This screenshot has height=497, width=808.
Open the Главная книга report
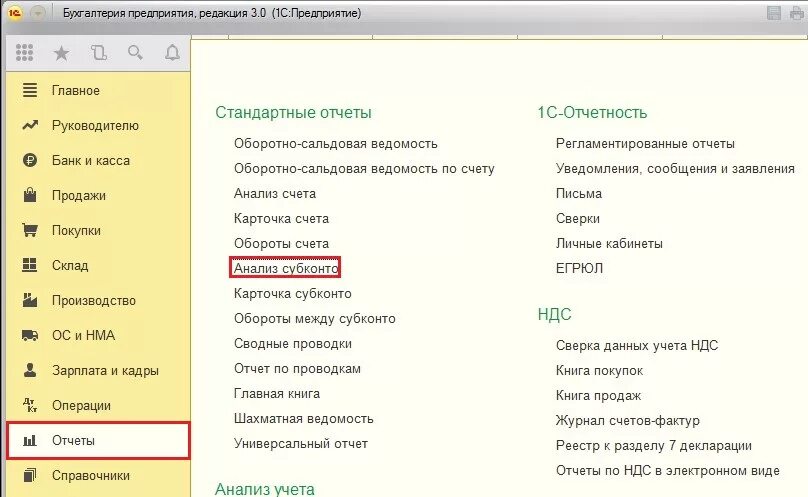click(x=277, y=394)
